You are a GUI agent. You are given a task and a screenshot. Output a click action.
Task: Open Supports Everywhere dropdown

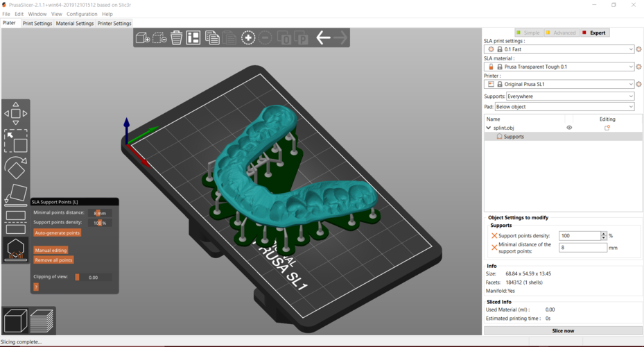point(570,96)
